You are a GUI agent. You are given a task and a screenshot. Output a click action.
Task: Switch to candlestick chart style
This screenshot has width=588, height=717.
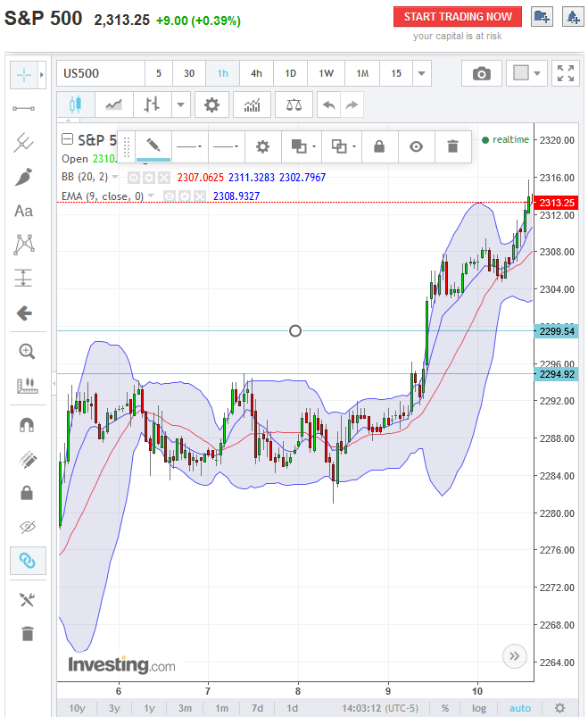76,104
